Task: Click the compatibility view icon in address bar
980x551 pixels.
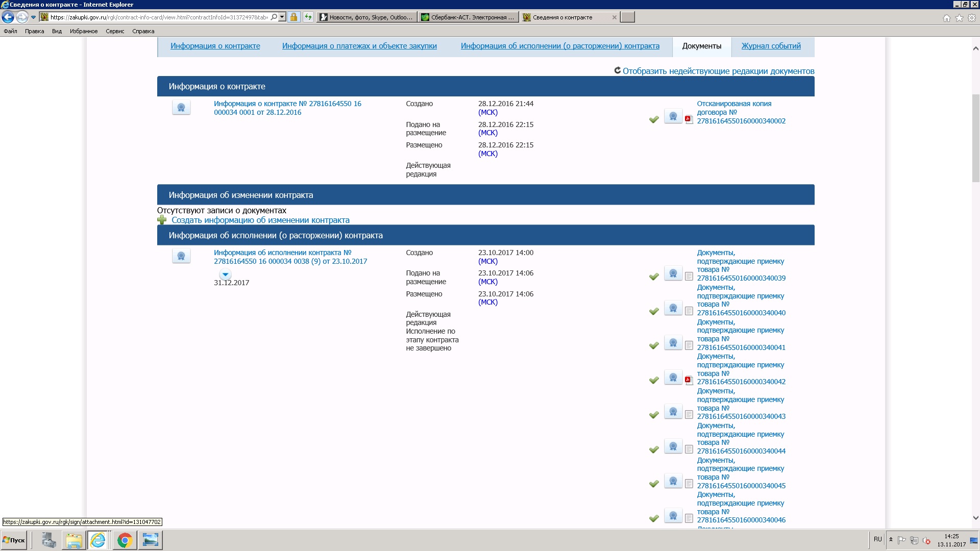Action: coord(308,17)
